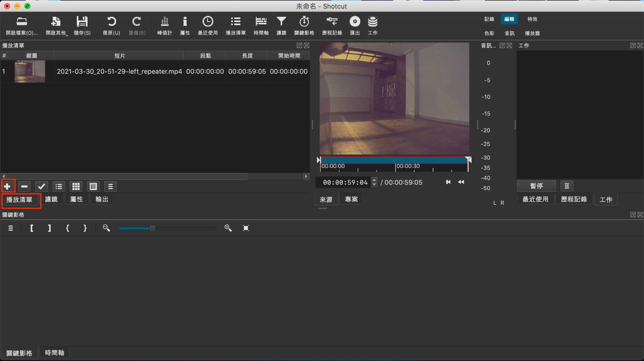
Task: Set filter end with the ] button
Action: (49, 228)
